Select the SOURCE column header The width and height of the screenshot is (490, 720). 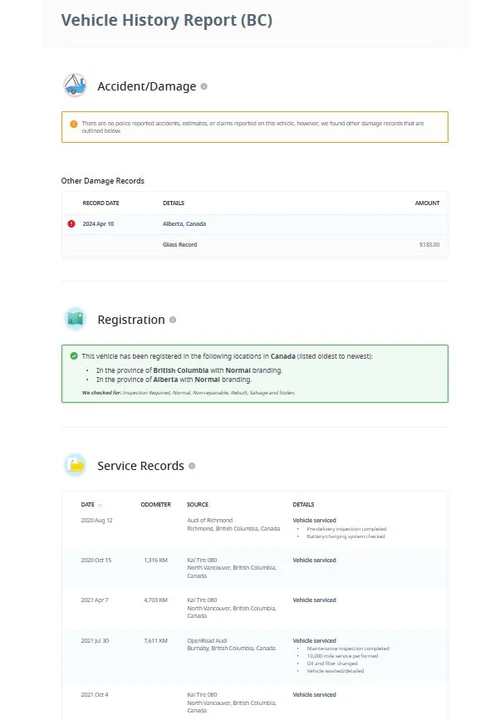pyautogui.click(x=197, y=505)
